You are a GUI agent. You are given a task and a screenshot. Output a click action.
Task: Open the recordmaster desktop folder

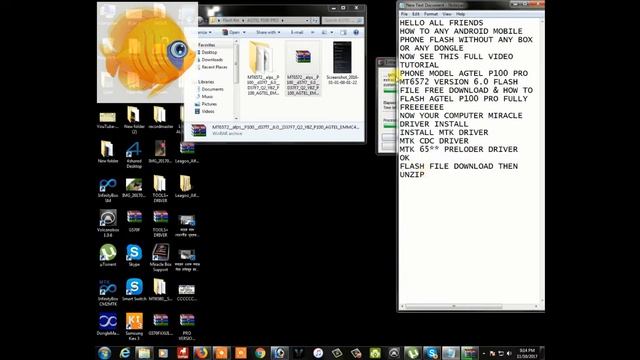point(160,118)
